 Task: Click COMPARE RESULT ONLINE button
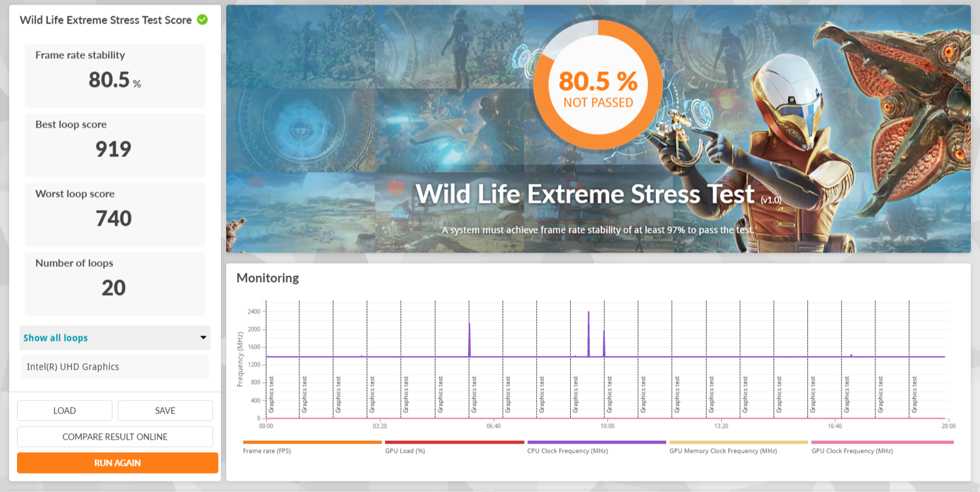pyautogui.click(x=115, y=436)
